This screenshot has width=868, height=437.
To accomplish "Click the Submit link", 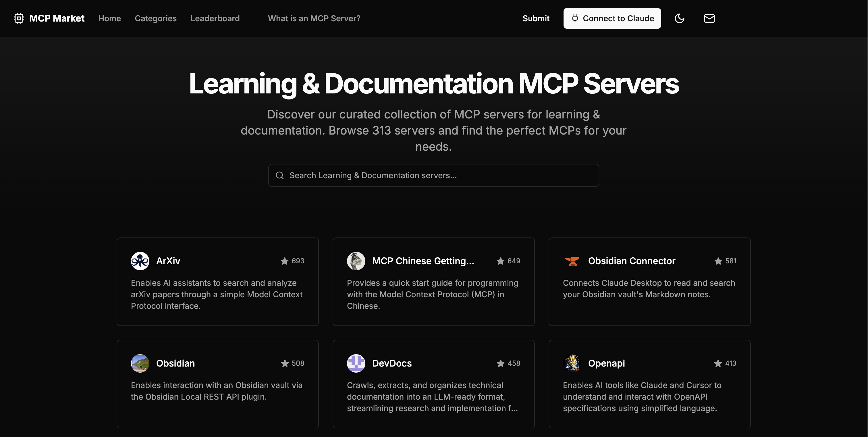I will [536, 18].
